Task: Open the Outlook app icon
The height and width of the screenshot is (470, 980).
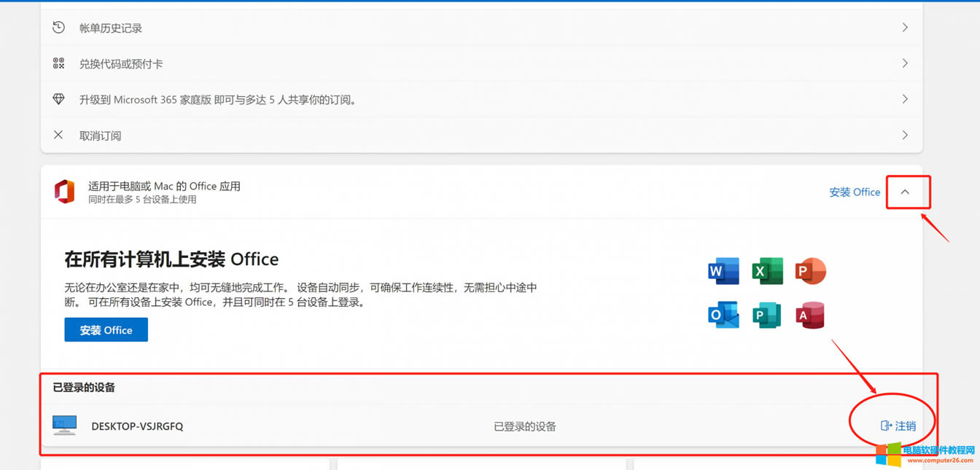Action: (723, 315)
